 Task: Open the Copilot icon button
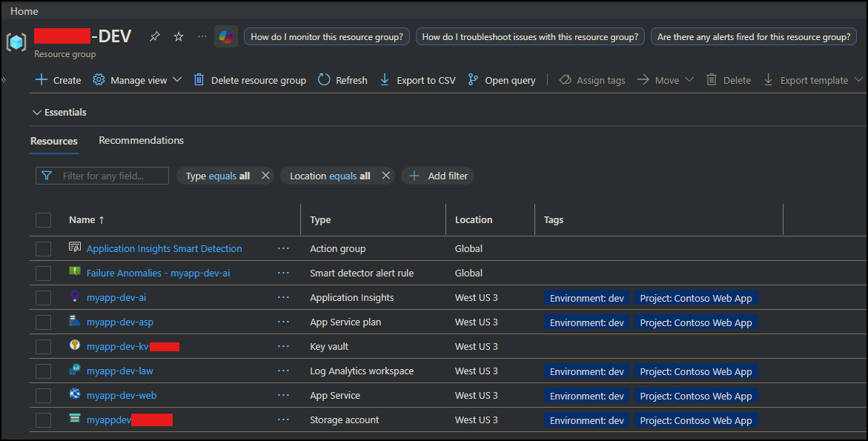[x=226, y=36]
